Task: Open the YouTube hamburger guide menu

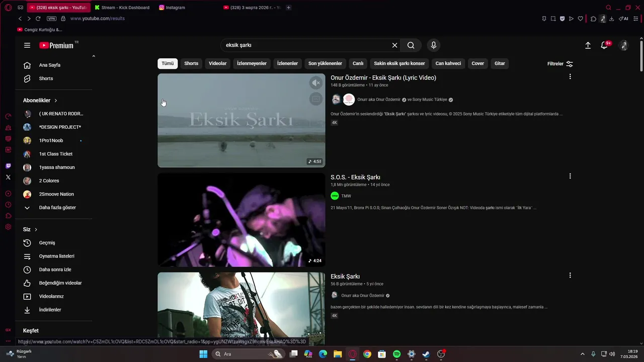Action: (x=27, y=45)
